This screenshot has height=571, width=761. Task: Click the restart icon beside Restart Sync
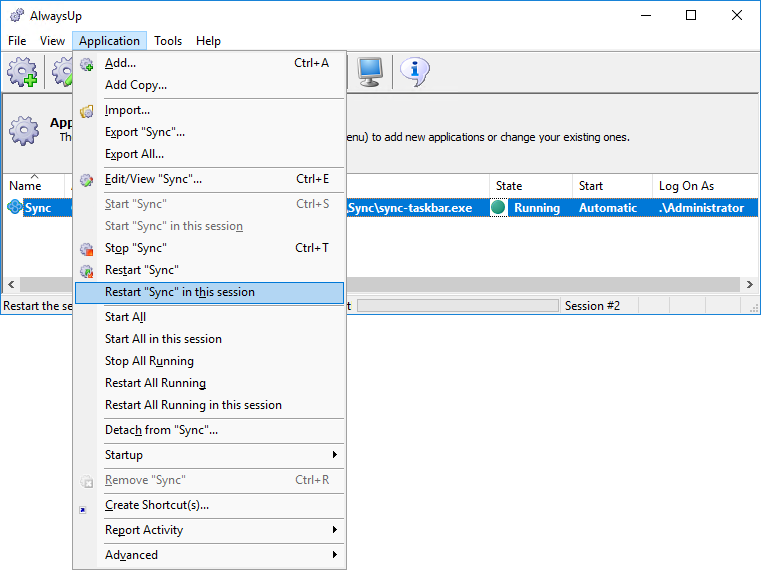[x=86, y=271]
